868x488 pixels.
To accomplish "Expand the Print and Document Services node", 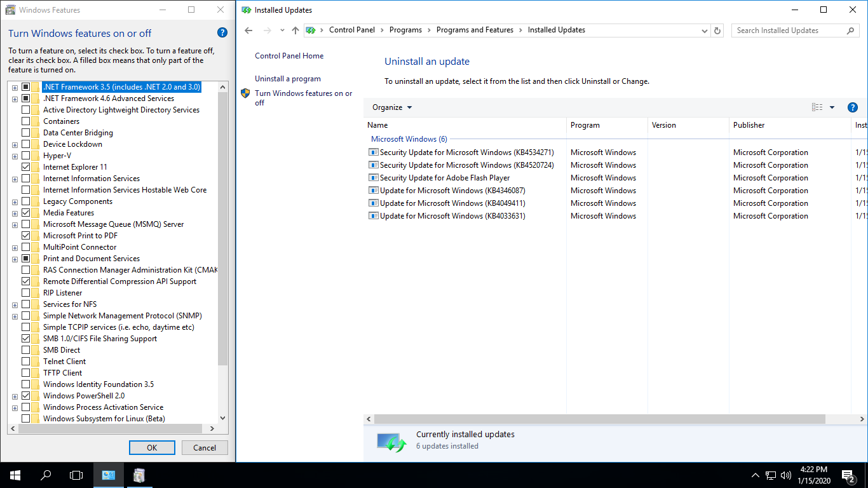I will (x=15, y=259).
